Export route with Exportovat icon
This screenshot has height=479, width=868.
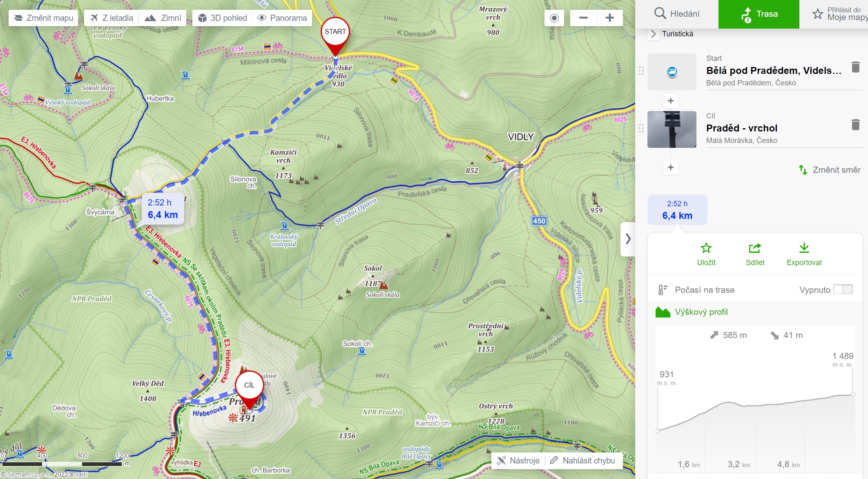point(804,254)
